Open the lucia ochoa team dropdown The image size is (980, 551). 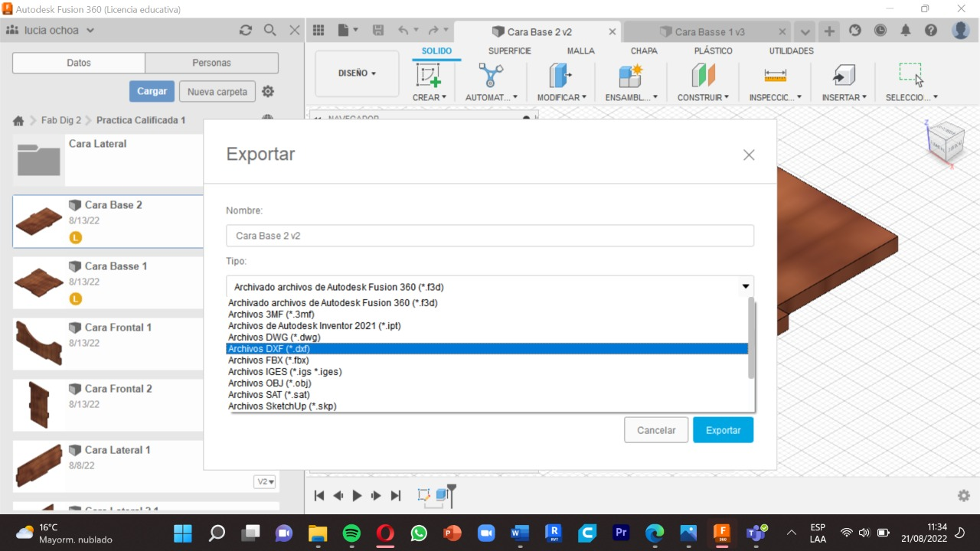(51, 31)
